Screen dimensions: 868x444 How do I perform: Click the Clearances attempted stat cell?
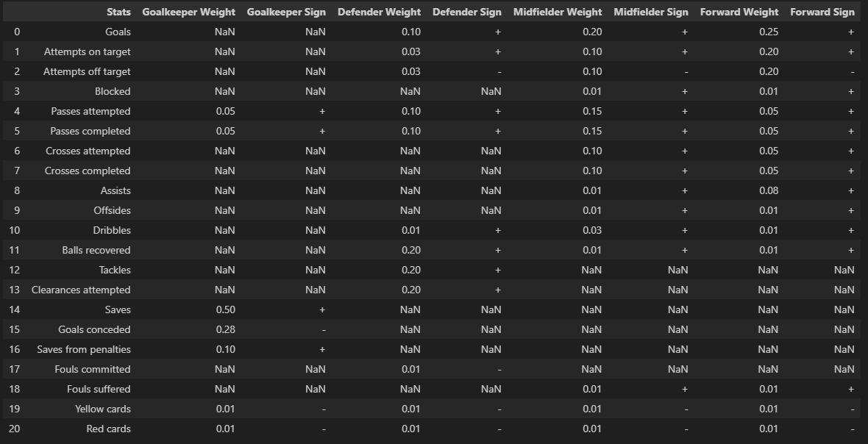pyautogui.click(x=81, y=290)
